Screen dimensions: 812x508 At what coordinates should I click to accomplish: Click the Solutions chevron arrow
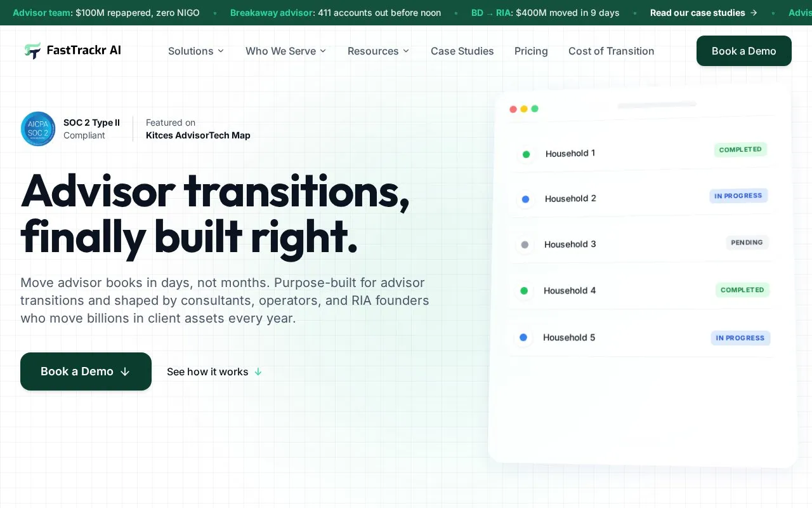(221, 51)
